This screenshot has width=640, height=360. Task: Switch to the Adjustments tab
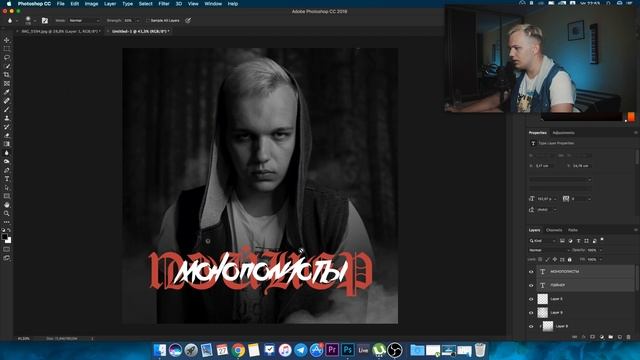[563, 133]
